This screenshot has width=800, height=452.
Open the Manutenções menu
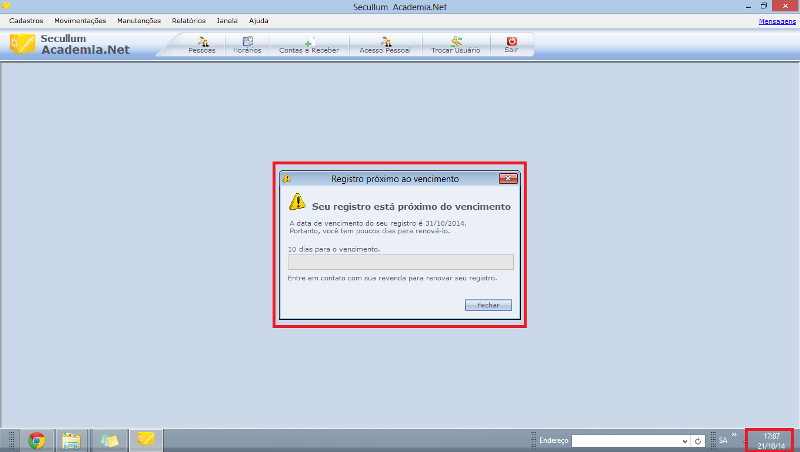pos(138,20)
